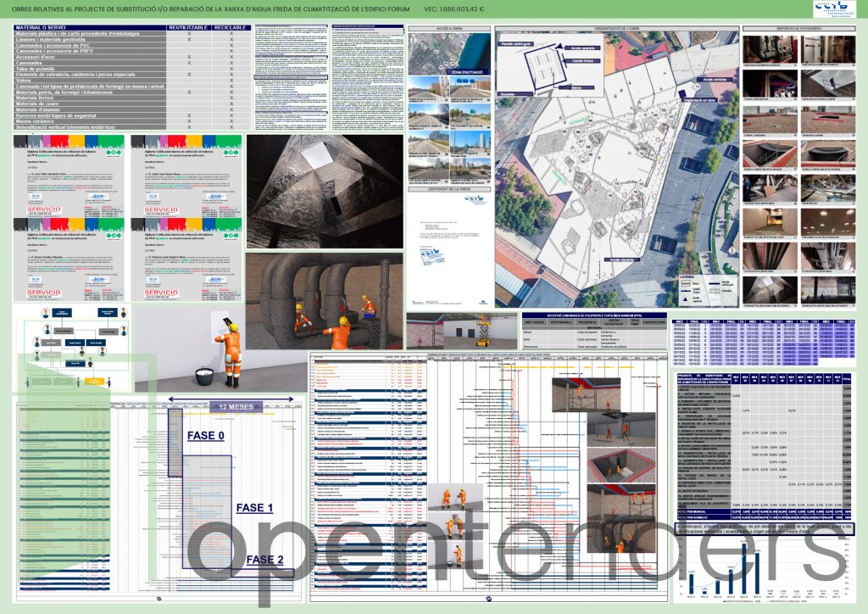Viewport: 868px width, 614px height.
Task: Select row 'Tubs de polietilè'
Action: point(131,69)
